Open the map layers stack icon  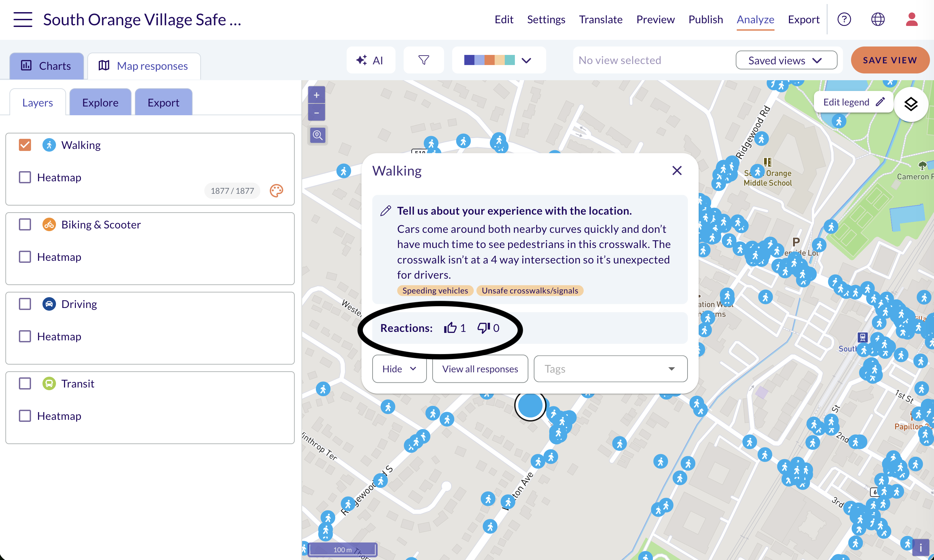coord(911,104)
